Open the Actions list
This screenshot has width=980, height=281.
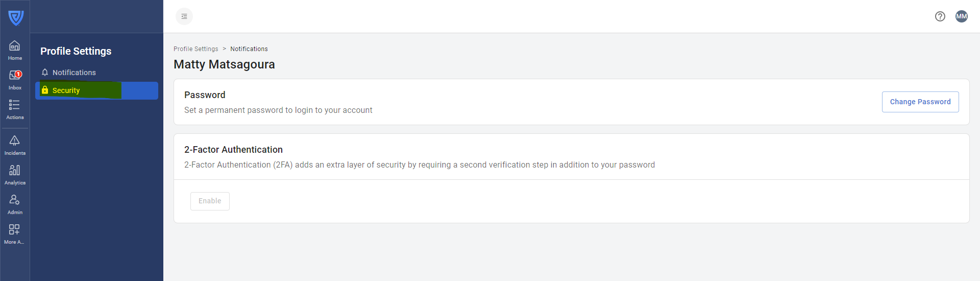point(15,109)
